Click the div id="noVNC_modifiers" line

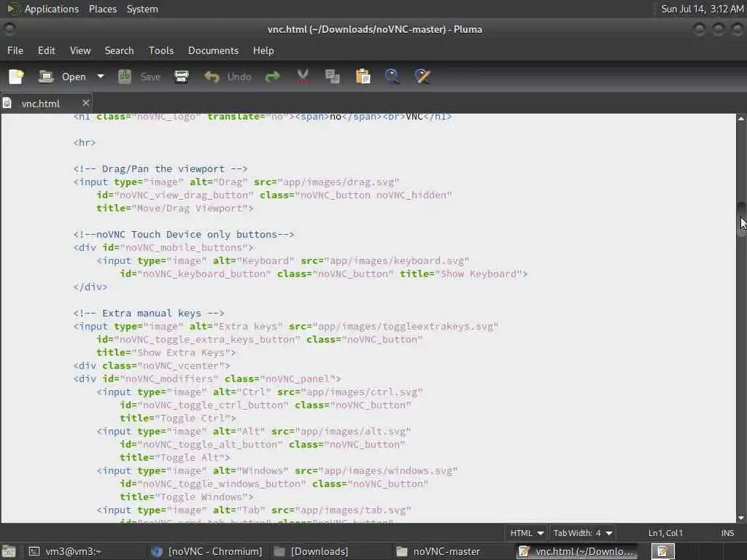point(207,379)
